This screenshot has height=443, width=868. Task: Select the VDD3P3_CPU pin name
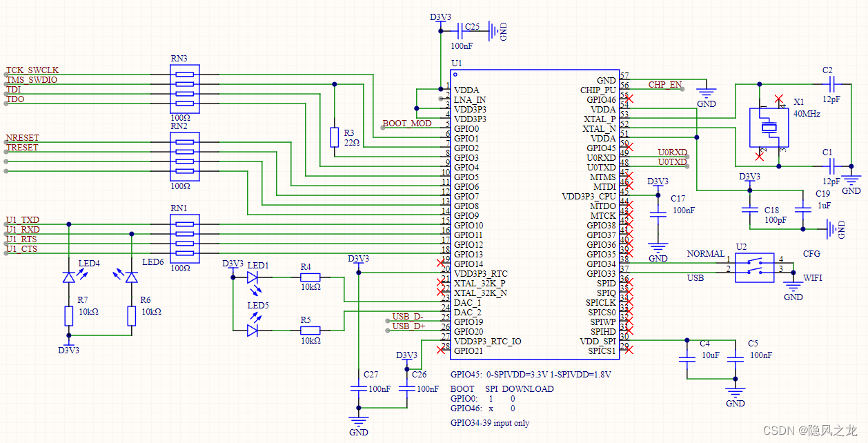pos(589,197)
